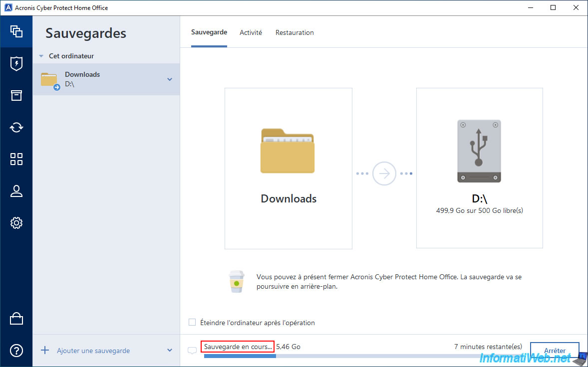Click the backup progress bar
This screenshot has width=588, height=367.
click(363, 356)
